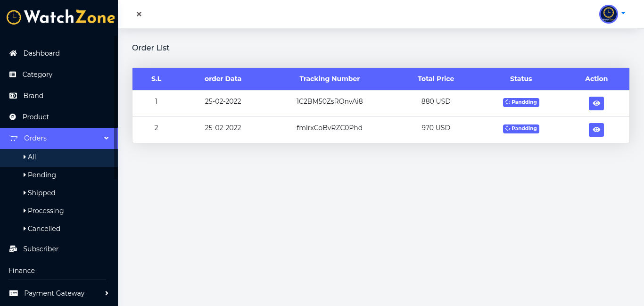This screenshot has height=306, width=644.
Task: Open the Cancelled orders list
Action: pos(44,229)
